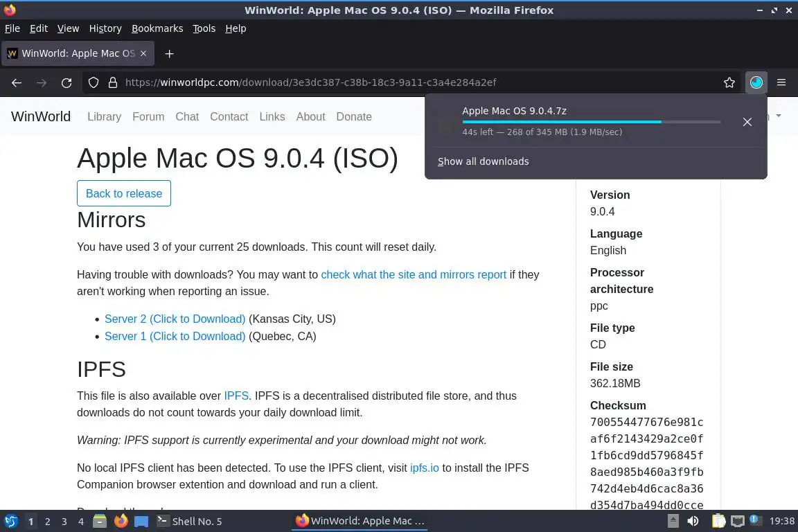Open the View menu
The width and height of the screenshot is (798, 532).
pyautogui.click(x=68, y=28)
